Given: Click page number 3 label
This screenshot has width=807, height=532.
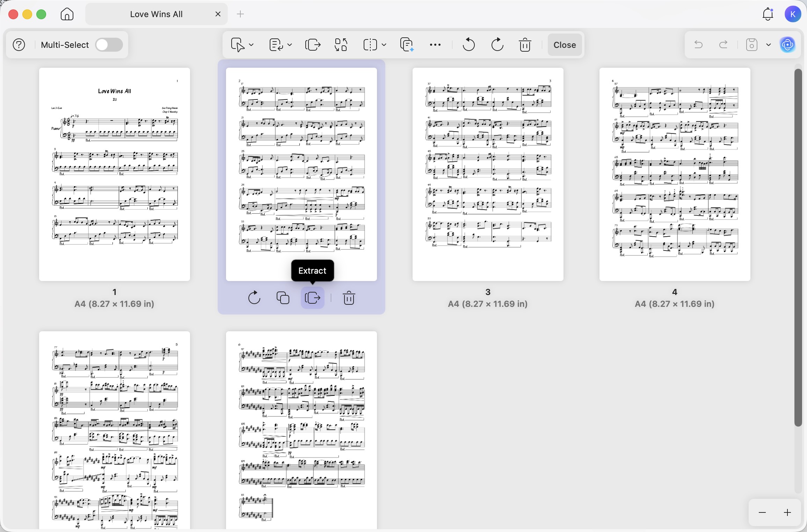Looking at the screenshot, I should click(488, 292).
